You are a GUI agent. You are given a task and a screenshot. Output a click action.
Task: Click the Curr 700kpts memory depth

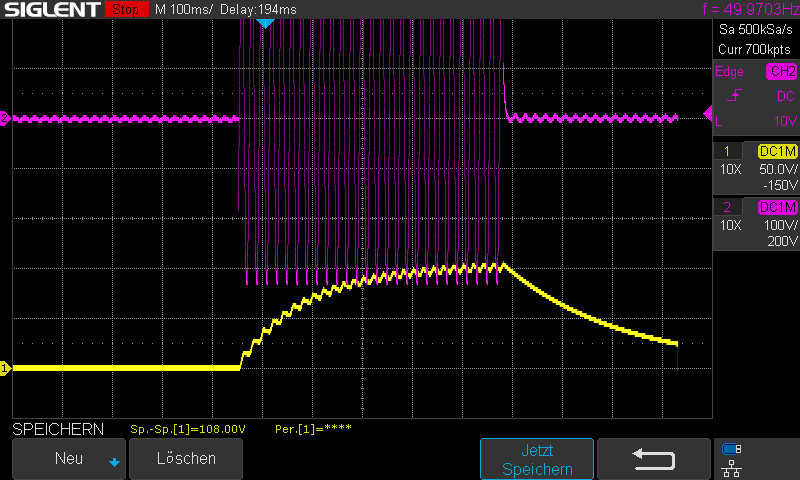pos(755,49)
